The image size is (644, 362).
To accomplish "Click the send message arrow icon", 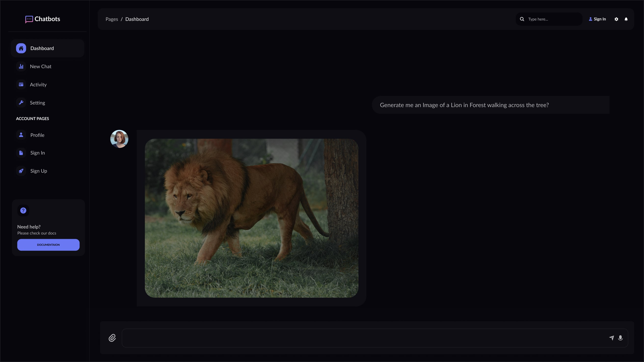I will [612, 338].
